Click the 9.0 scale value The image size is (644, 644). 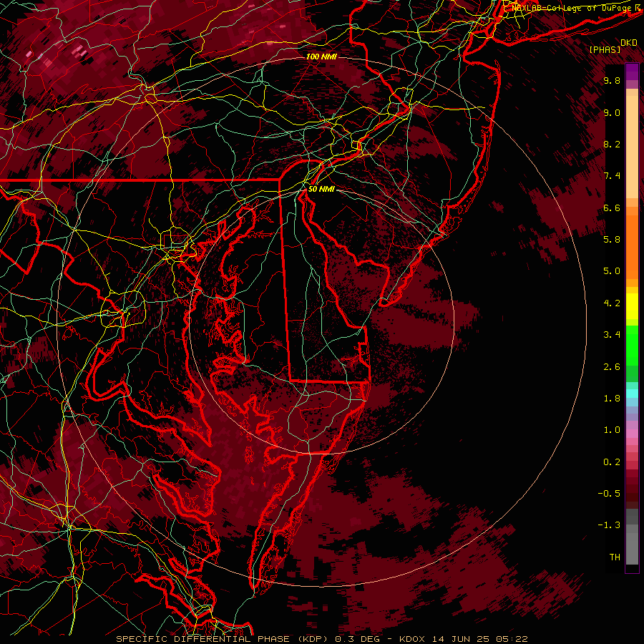(612, 112)
